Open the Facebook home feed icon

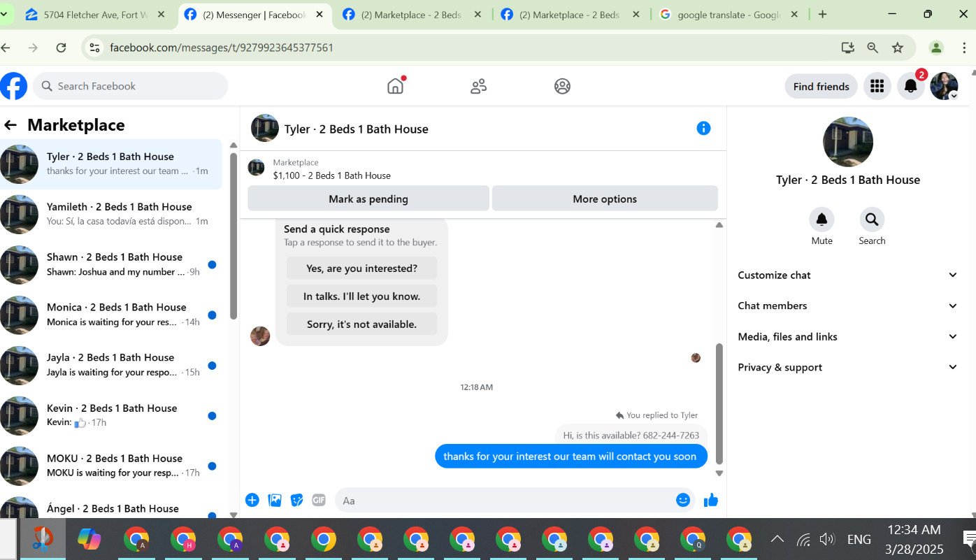pyautogui.click(x=396, y=86)
